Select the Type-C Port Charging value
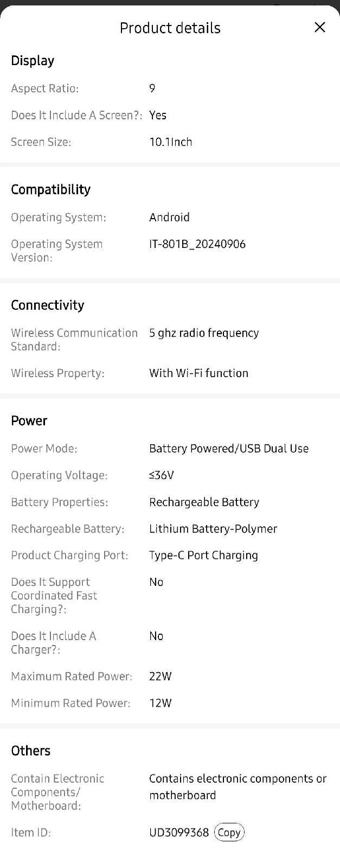 tap(203, 556)
